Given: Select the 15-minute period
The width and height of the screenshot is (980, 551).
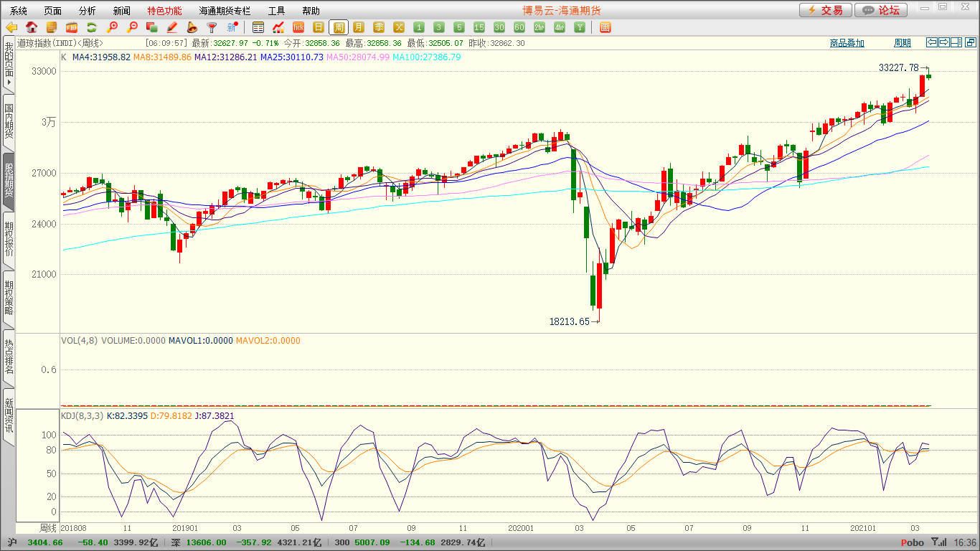Looking at the screenshot, I should pos(479,27).
